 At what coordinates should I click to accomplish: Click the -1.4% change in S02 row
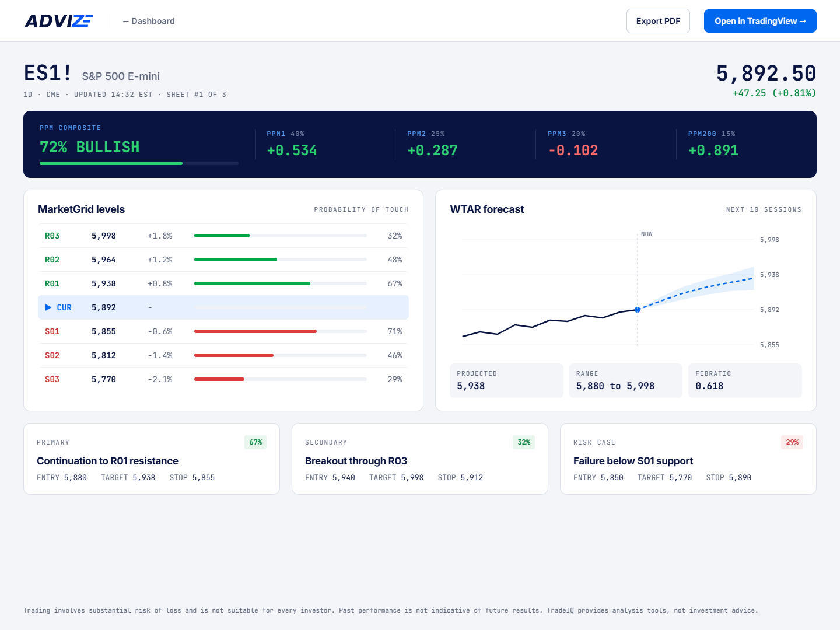(x=160, y=355)
